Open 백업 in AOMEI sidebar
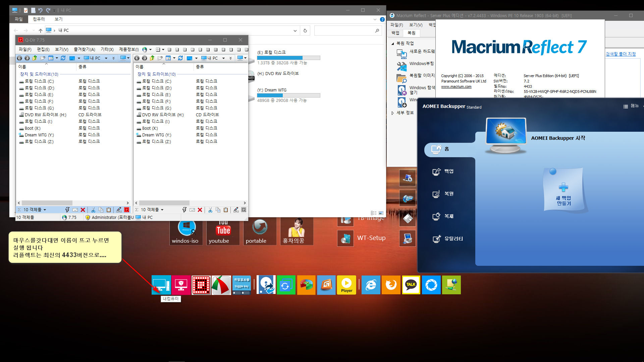 (449, 171)
